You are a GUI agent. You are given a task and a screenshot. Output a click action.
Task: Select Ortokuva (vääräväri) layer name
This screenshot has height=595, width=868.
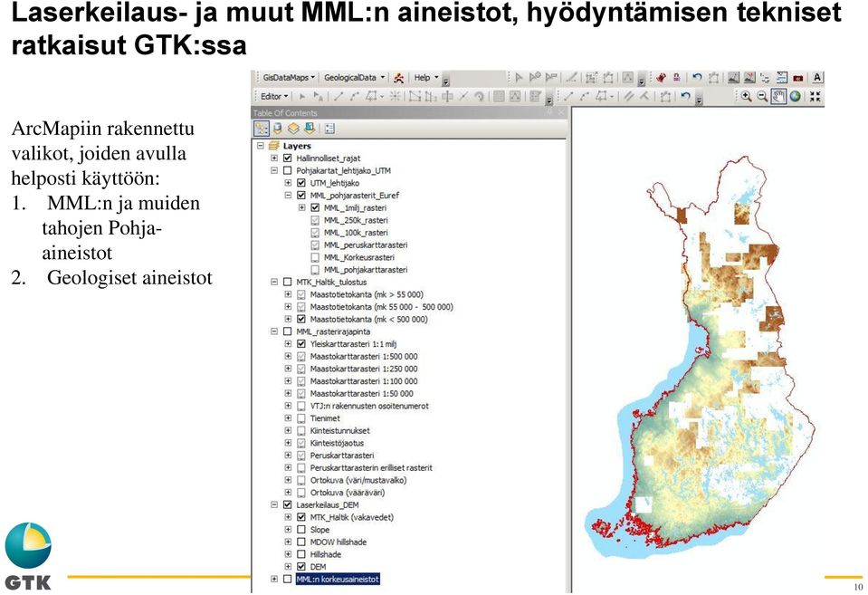point(347,493)
